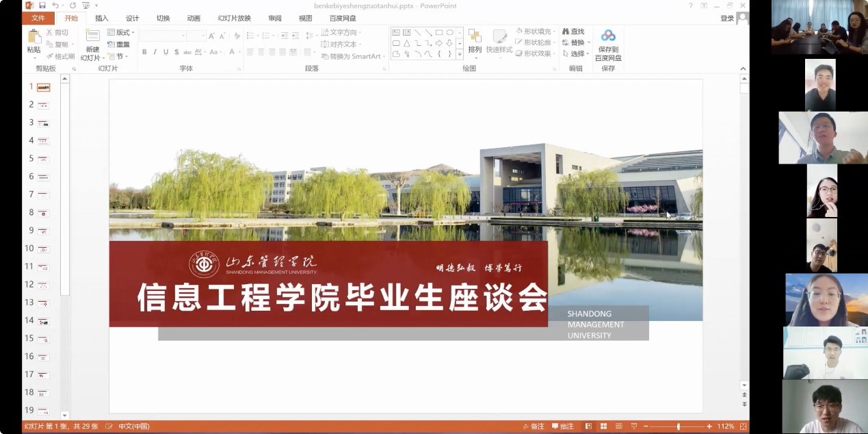Switch to the 幻灯片放映 tab
The image size is (868, 434).
234,18
